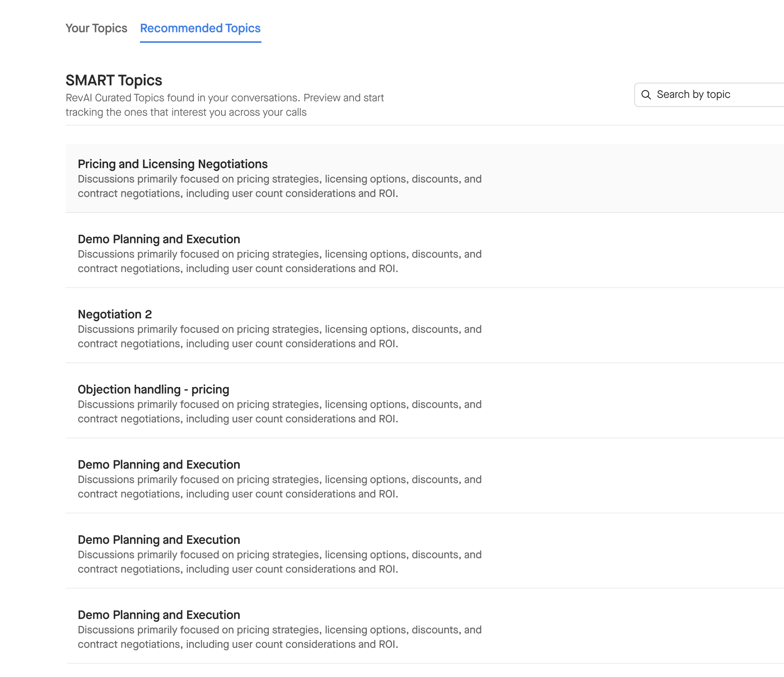
Task: Click inside the topic search box
Action: click(x=705, y=94)
